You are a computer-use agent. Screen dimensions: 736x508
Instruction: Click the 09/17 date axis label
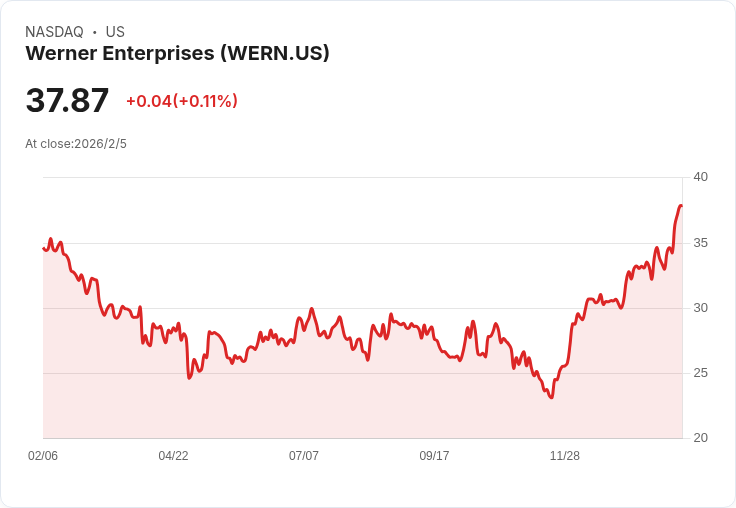coord(434,455)
